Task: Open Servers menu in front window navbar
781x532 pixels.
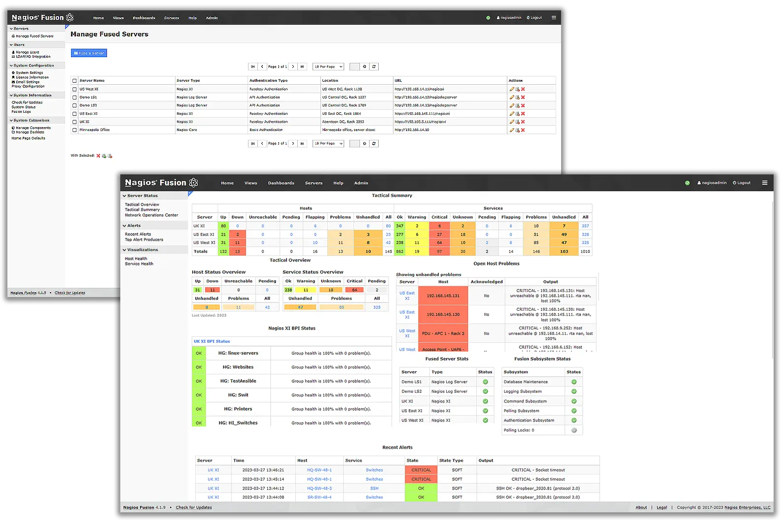Action: [314, 183]
